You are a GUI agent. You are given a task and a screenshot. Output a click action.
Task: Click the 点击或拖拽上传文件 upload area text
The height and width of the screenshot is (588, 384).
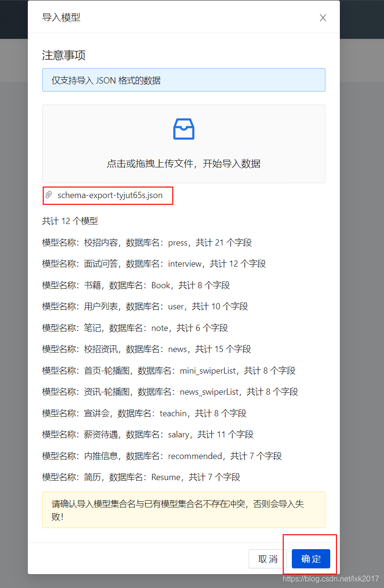pyautogui.click(x=184, y=164)
